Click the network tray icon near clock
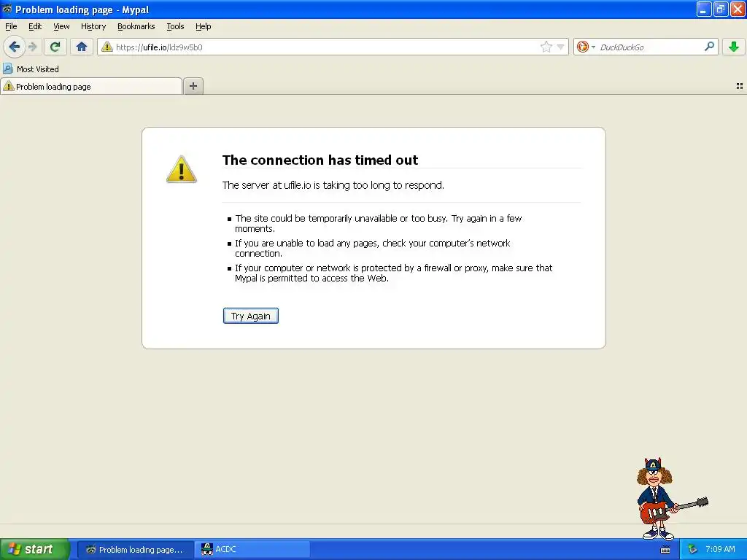The image size is (747, 560). (x=693, y=550)
